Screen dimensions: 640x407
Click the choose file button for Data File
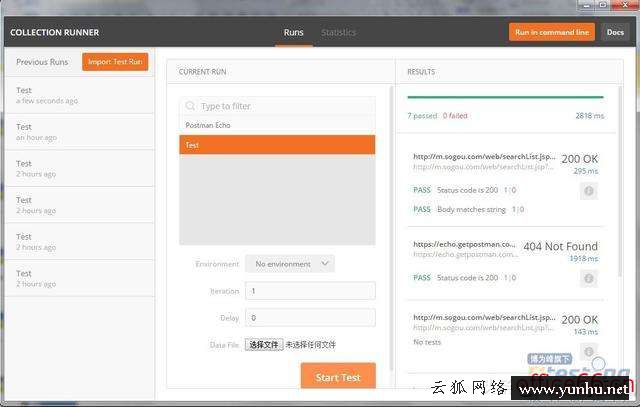264,345
